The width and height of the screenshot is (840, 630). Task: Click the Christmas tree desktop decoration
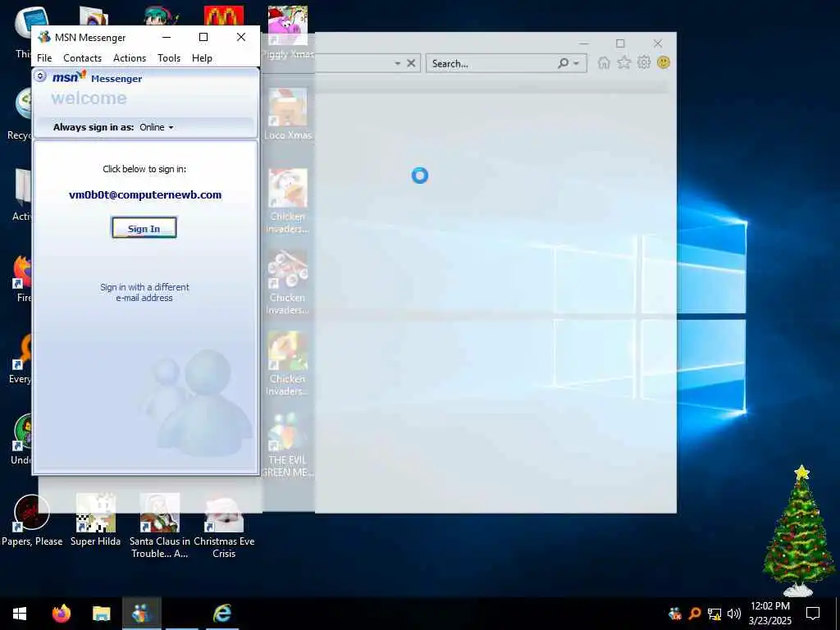click(x=800, y=531)
